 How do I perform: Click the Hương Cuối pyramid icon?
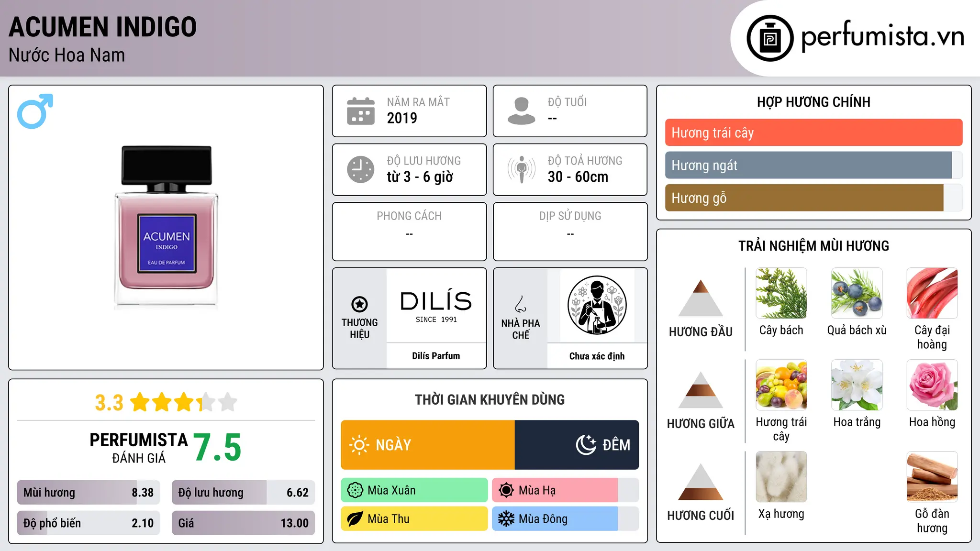tap(701, 482)
